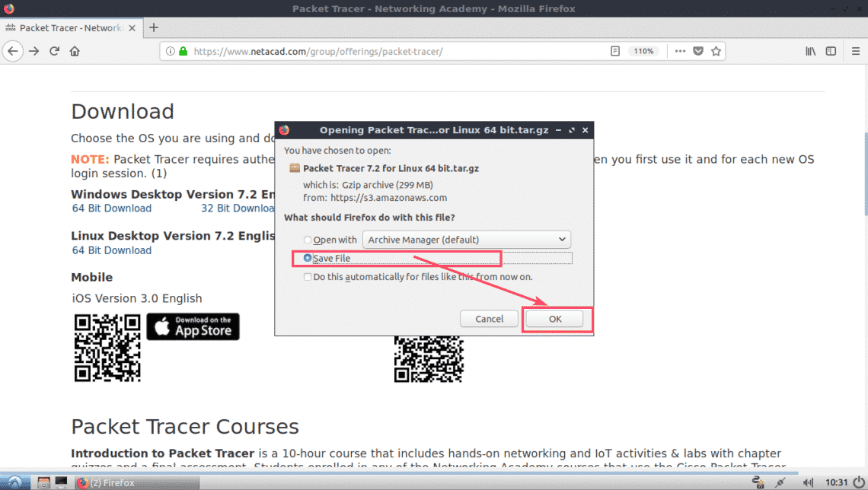Click the You have chosen to open text
The height and width of the screenshot is (490, 868).
[337, 151]
